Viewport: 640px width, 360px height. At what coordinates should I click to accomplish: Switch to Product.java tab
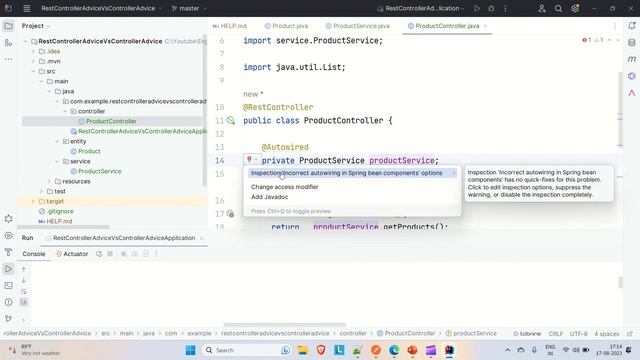[x=286, y=26]
